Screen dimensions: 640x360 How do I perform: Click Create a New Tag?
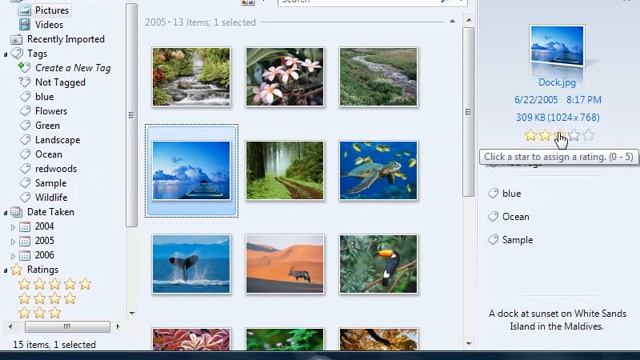(73, 68)
